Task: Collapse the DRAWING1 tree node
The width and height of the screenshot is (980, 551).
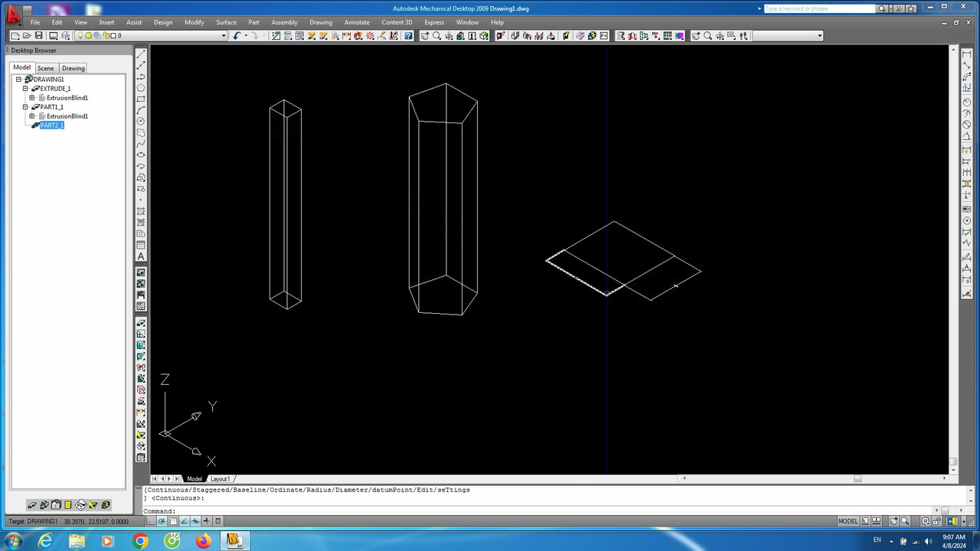Action: [19, 80]
